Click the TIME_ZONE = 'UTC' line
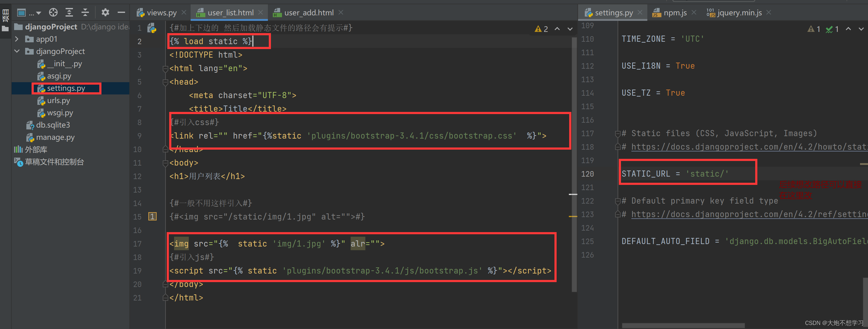Screen dimensions: 868x329 [x=663, y=39]
